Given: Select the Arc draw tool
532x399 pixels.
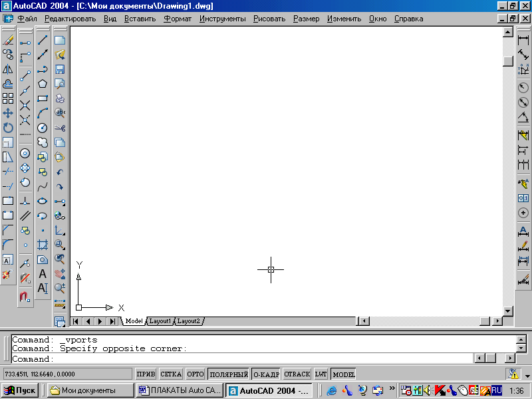Looking at the screenshot, I should pos(43,113).
